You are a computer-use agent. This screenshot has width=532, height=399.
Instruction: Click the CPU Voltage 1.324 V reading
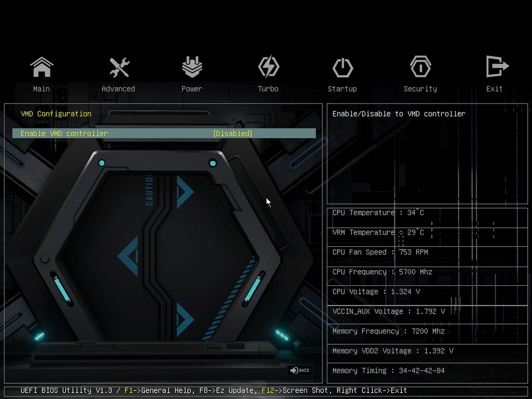point(376,292)
